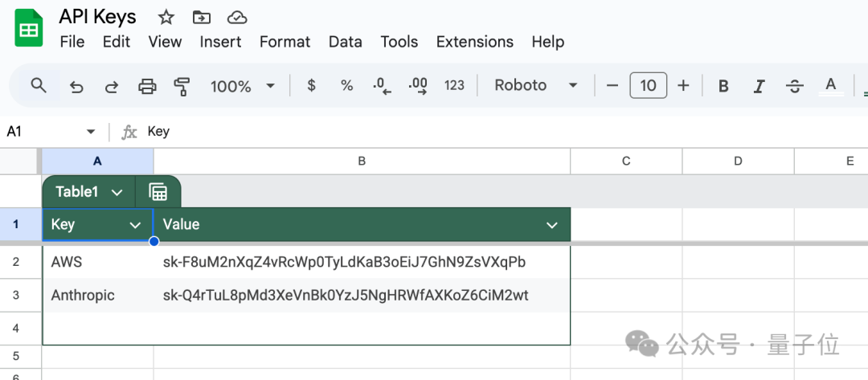Click the move to folder icon

pos(201,18)
